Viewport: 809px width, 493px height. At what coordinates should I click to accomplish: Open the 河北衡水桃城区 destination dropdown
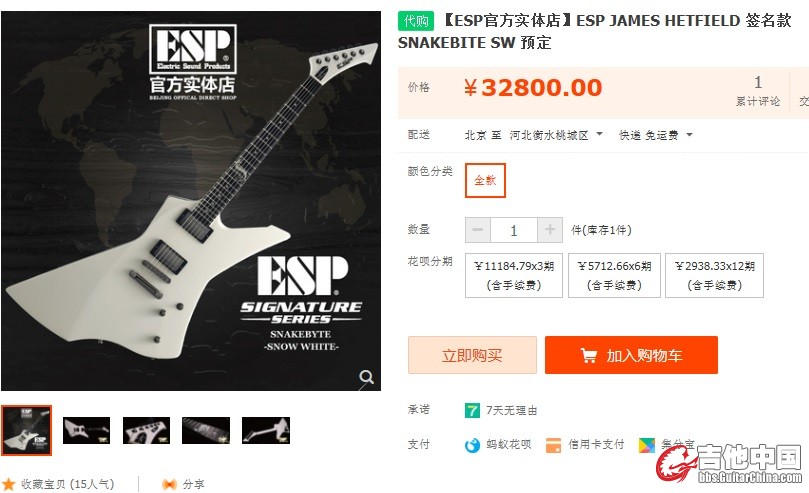(x=556, y=135)
